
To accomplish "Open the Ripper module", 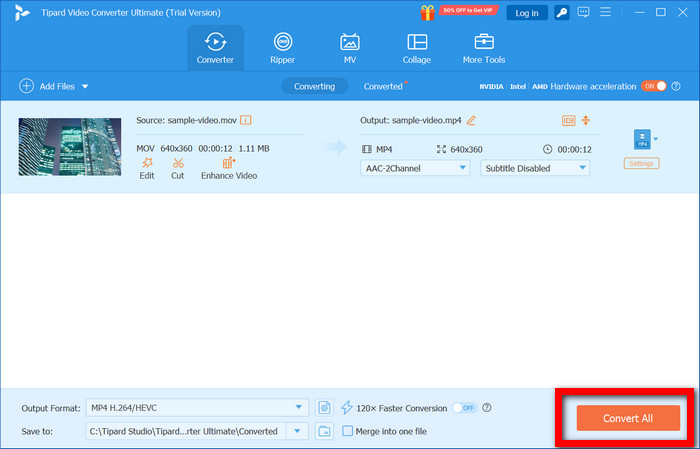I will click(x=283, y=48).
